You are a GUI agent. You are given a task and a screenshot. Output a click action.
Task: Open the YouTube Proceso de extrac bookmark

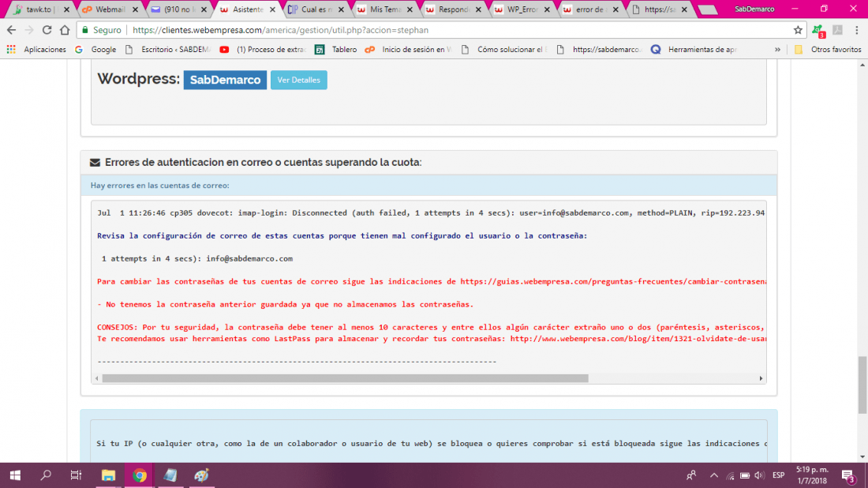coord(263,49)
